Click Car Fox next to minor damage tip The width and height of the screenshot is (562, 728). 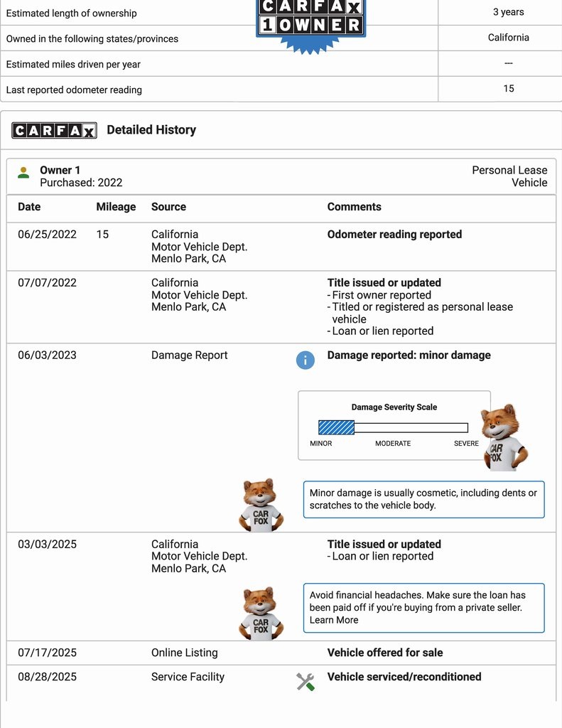click(260, 505)
